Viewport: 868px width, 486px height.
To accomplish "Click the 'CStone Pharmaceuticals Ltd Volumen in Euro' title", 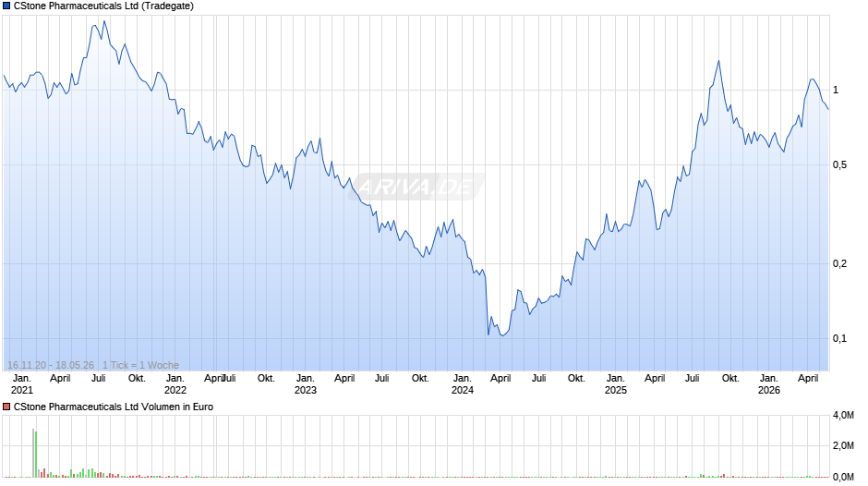I will click(114, 407).
